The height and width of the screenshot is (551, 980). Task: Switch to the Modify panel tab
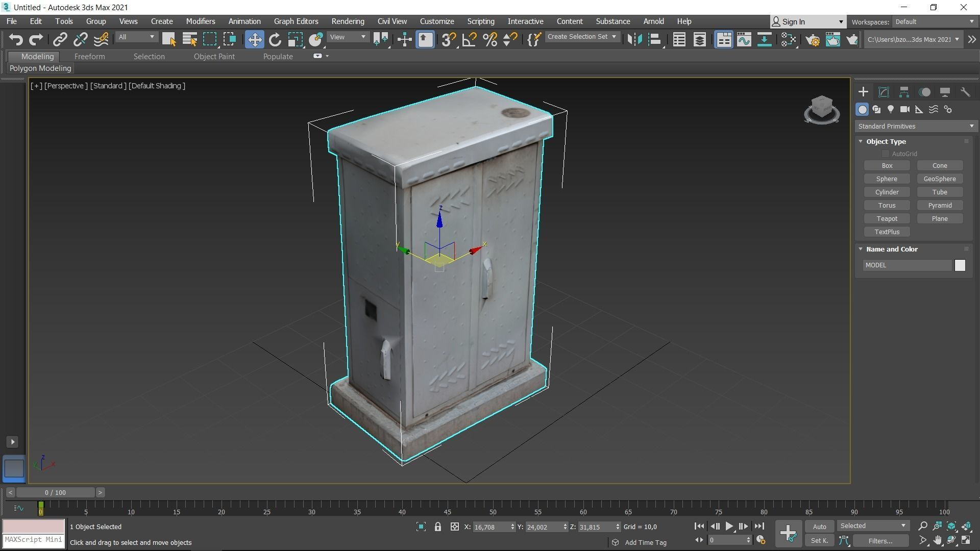pyautogui.click(x=884, y=92)
